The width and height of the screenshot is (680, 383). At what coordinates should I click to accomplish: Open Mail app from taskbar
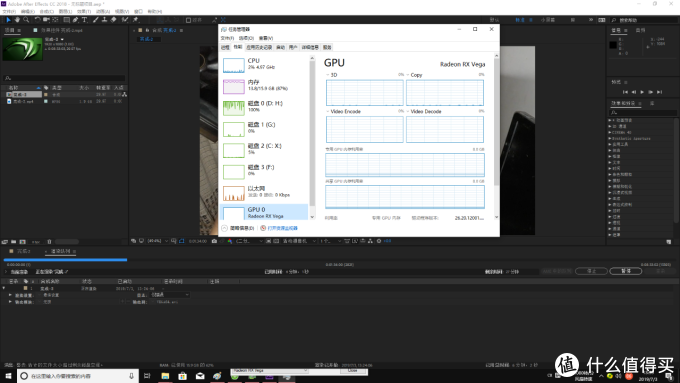point(200,376)
